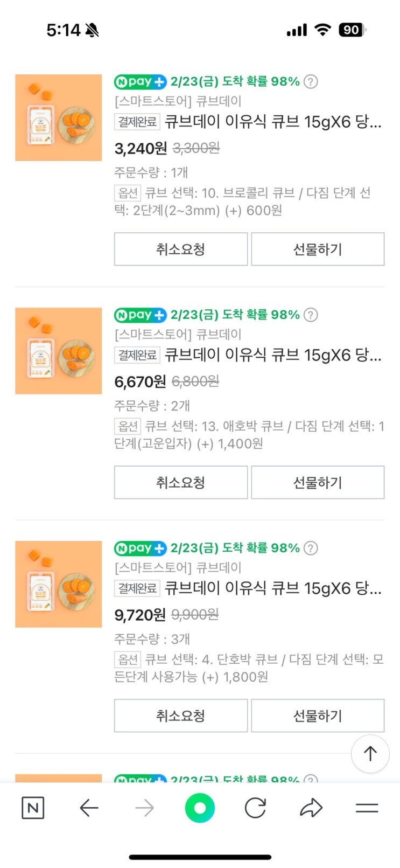Viewport: 400px width, 868px height.
Task: Tap 취소요청 for the 단호박 cube order
Action: click(x=181, y=716)
